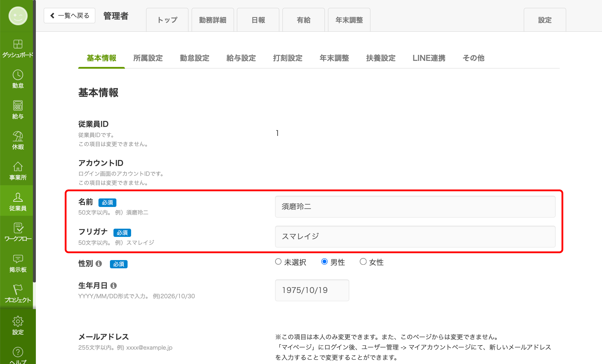Go back with the 一覧へ戻る button
Image resolution: width=602 pixels, height=364 pixels.
69,16
